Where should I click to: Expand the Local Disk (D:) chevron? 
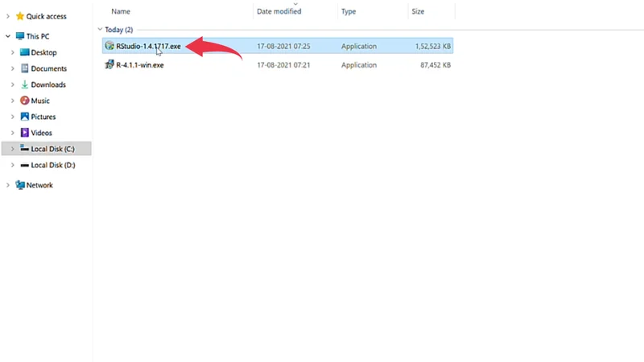click(13, 165)
